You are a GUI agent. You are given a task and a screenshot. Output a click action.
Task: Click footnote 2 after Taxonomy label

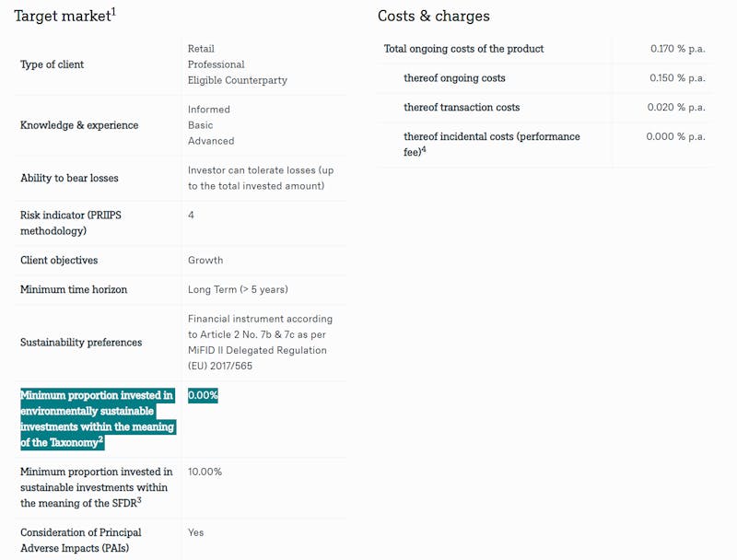[100, 439]
